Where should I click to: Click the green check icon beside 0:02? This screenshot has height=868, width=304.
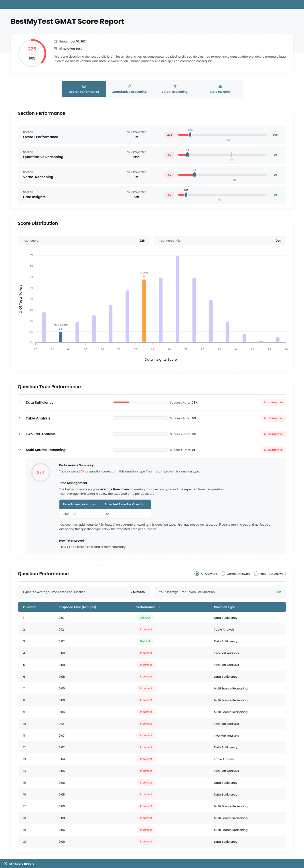(x=75, y=514)
